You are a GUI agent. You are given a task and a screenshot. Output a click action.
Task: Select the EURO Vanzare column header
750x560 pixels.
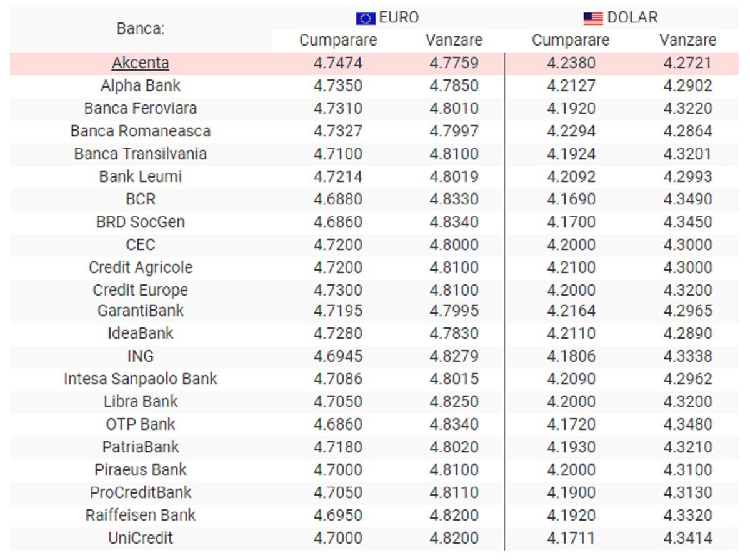(454, 41)
